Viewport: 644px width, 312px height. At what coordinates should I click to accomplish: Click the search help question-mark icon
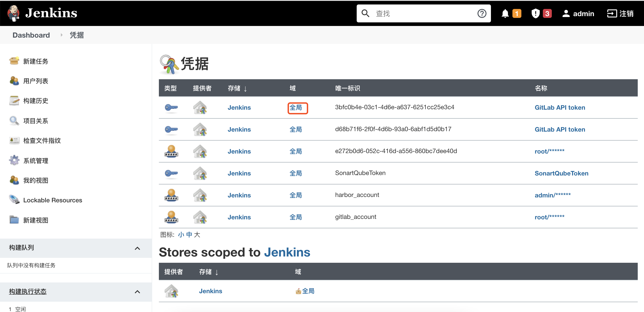(482, 13)
